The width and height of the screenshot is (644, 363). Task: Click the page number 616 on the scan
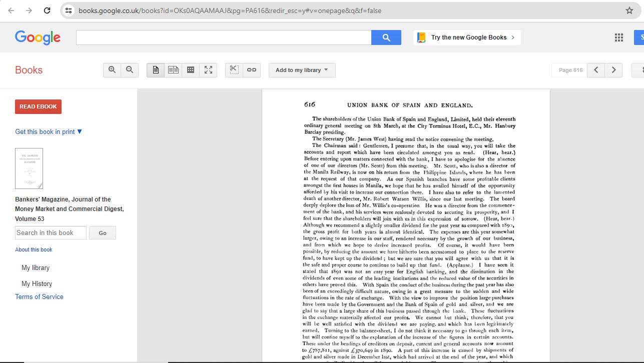point(310,104)
